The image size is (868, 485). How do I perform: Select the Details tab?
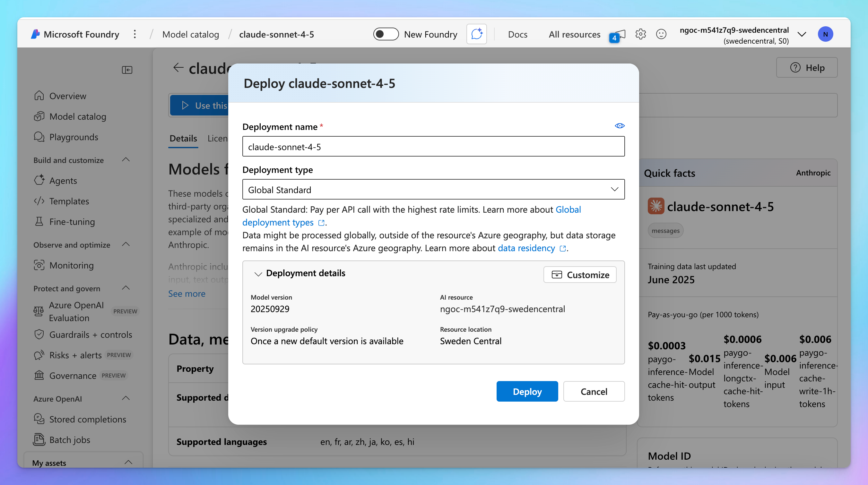(183, 139)
